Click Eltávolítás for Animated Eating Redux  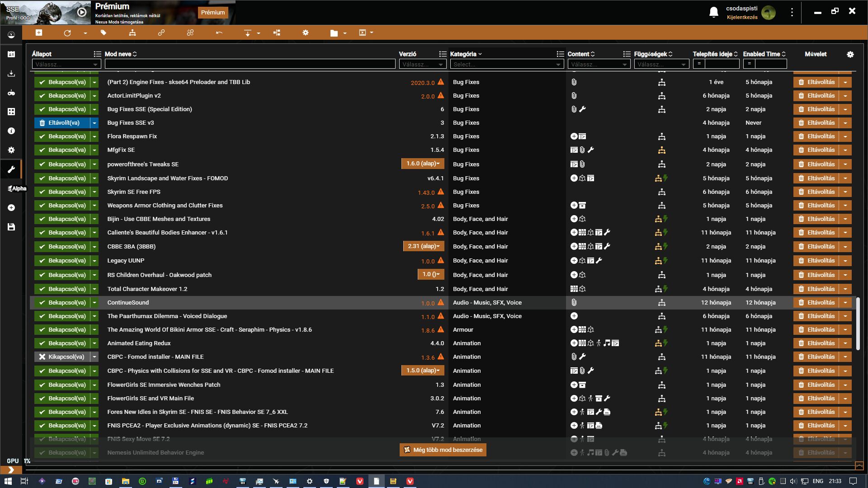[x=816, y=343]
